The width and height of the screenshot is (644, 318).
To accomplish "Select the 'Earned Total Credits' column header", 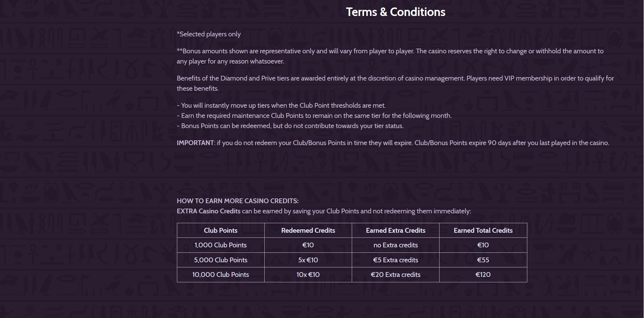I will (483, 230).
